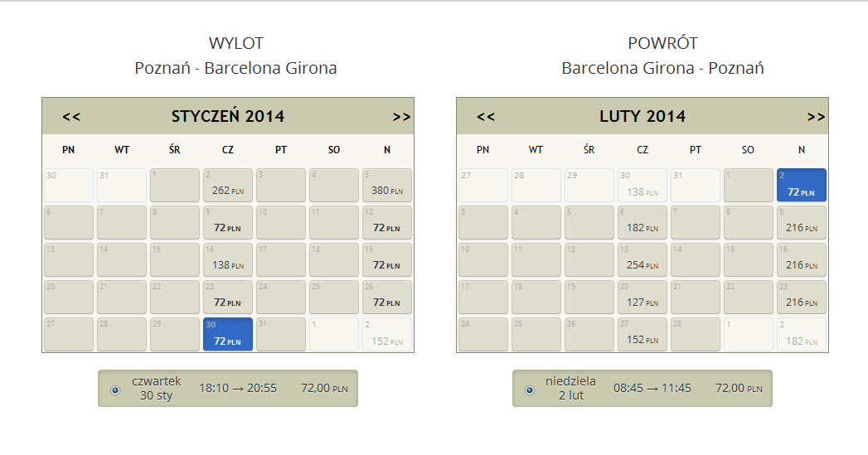868x455 pixels.
Task: Pick January 2 departure for 262 PLN
Action: click(x=228, y=185)
